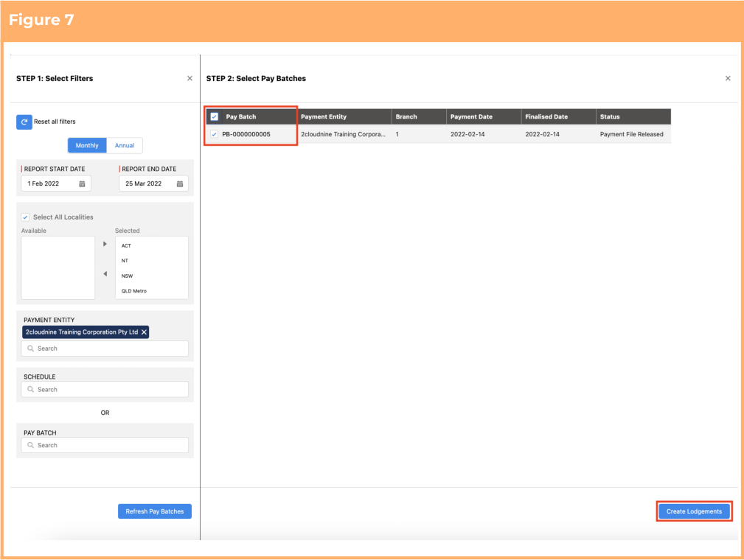
Task: Click the Payment Entity search magnifier icon
Action: [30, 349]
